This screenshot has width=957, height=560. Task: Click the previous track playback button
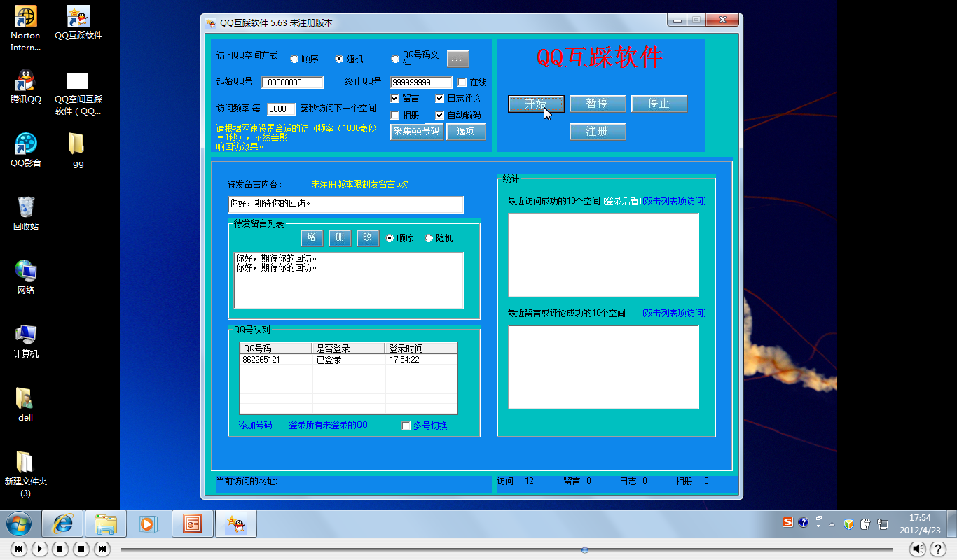click(x=19, y=549)
